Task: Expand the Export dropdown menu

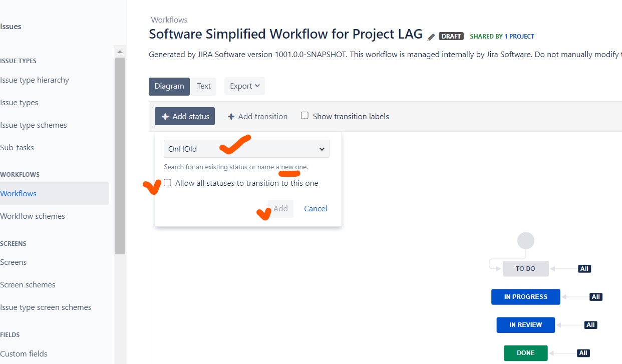Action: point(244,86)
